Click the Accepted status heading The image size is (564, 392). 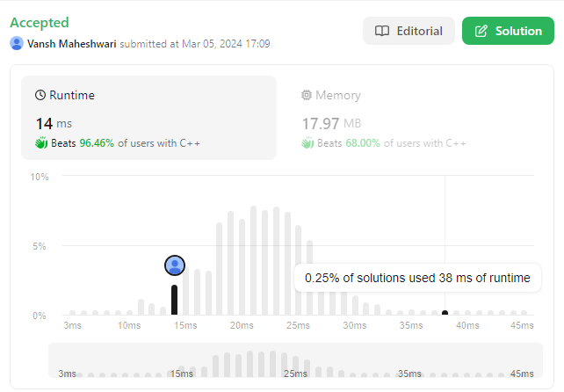coord(39,22)
